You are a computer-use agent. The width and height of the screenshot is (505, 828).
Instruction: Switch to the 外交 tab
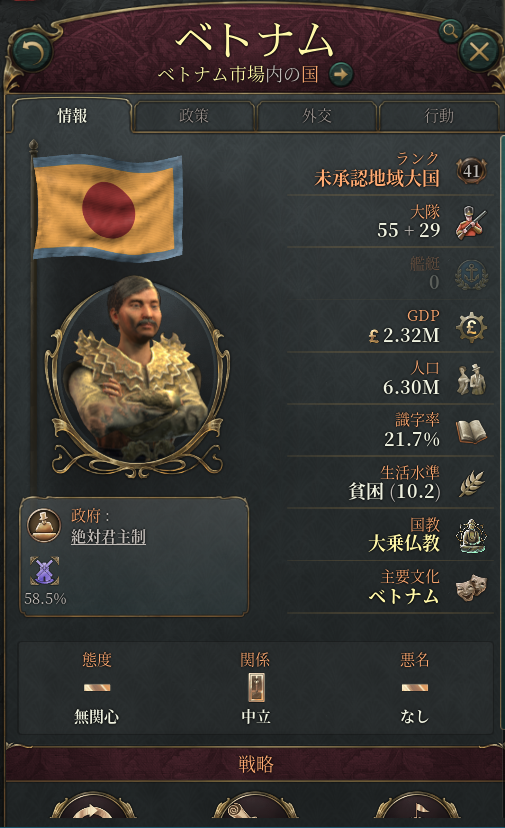[316, 116]
